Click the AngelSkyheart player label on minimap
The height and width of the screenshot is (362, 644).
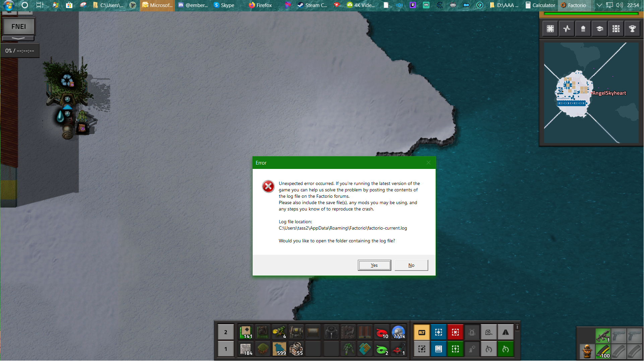point(609,93)
